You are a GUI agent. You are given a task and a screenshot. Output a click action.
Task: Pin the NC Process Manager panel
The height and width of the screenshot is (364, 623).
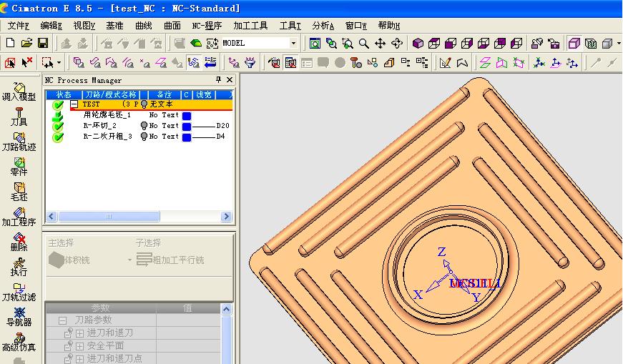(x=218, y=80)
